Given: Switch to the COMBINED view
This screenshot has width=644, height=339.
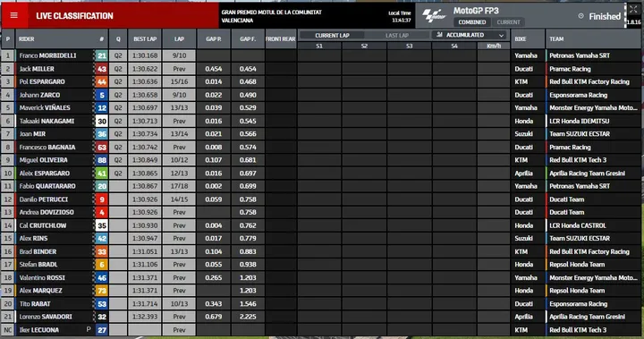Looking at the screenshot, I should tap(472, 22).
